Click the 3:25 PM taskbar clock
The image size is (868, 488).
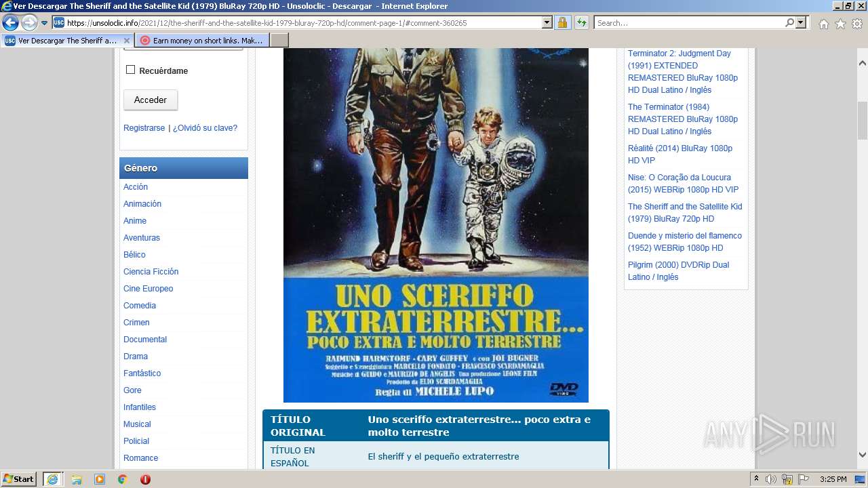[x=833, y=479]
